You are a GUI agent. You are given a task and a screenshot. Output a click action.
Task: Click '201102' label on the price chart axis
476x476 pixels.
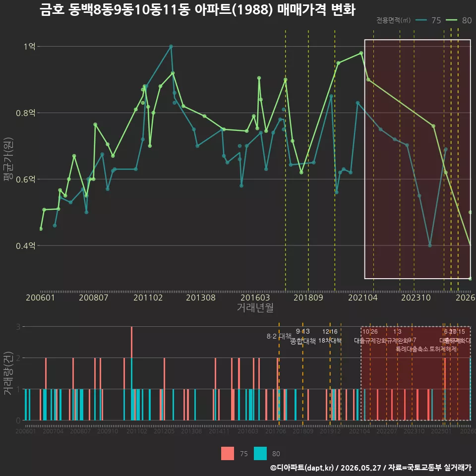click(x=148, y=297)
